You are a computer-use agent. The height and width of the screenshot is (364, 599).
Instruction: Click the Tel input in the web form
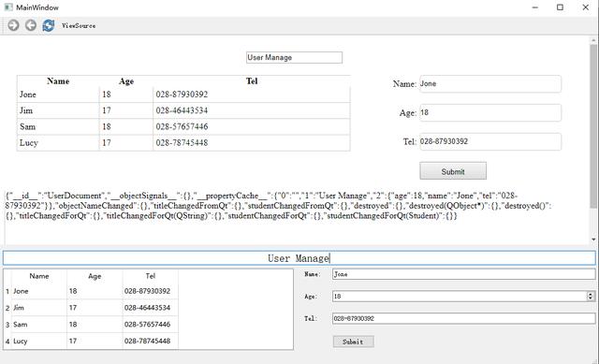pos(490,141)
